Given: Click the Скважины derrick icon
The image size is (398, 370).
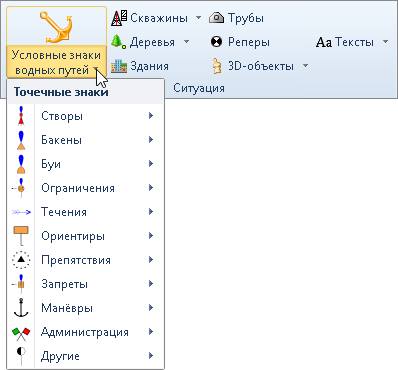Looking at the screenshot, I should (119, 18).
